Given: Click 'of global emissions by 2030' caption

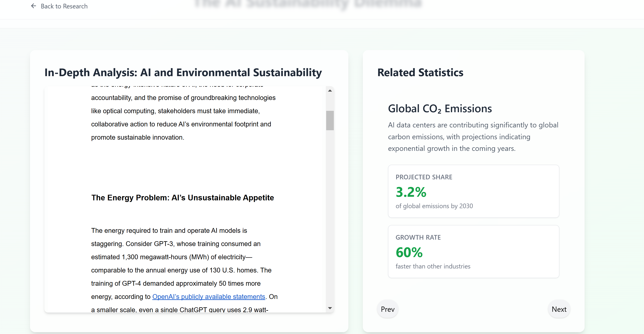Looking at the screenshot, I should coord(434,206).
